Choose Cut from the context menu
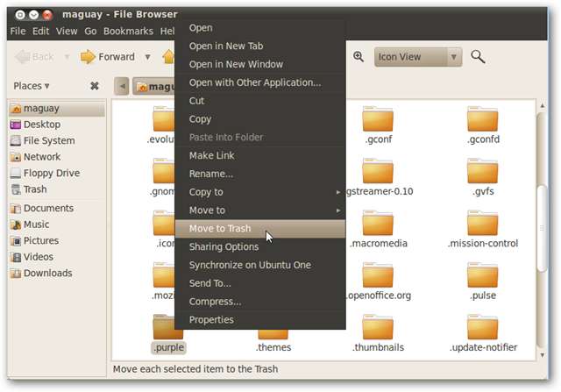Screen dimensions: 561x392 point(260,101)
